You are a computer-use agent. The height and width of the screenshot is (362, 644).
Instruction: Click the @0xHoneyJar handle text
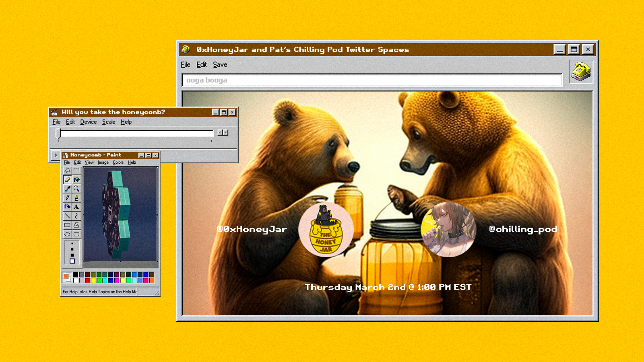point(252,229)
